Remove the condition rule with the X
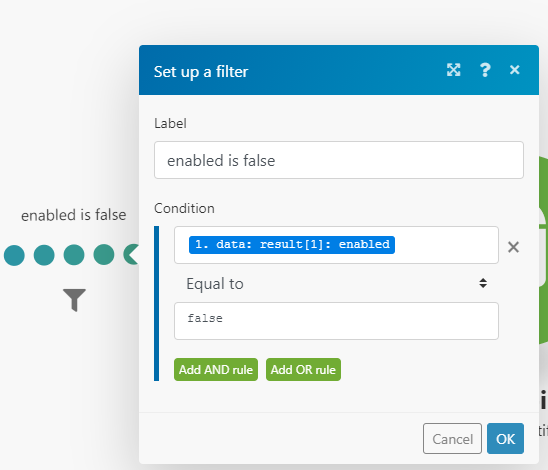The image size is (548, 470). (x=513, y=247)
